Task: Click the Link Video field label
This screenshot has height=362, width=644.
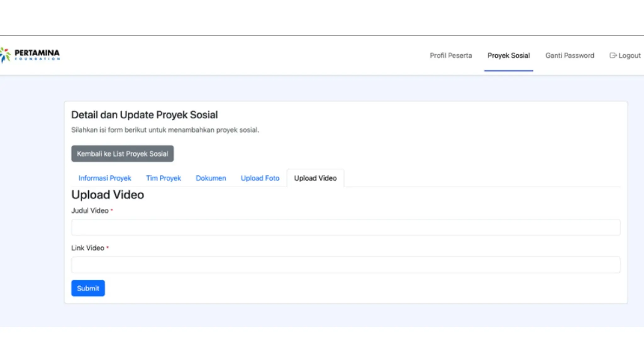Action: 87,248
